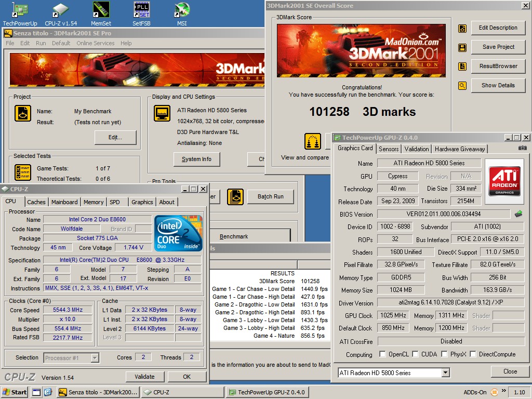Toggle the PhysX checkbox
Image resolution: width=532 pixels, height=399 pixels.
(x=444, y=354)
